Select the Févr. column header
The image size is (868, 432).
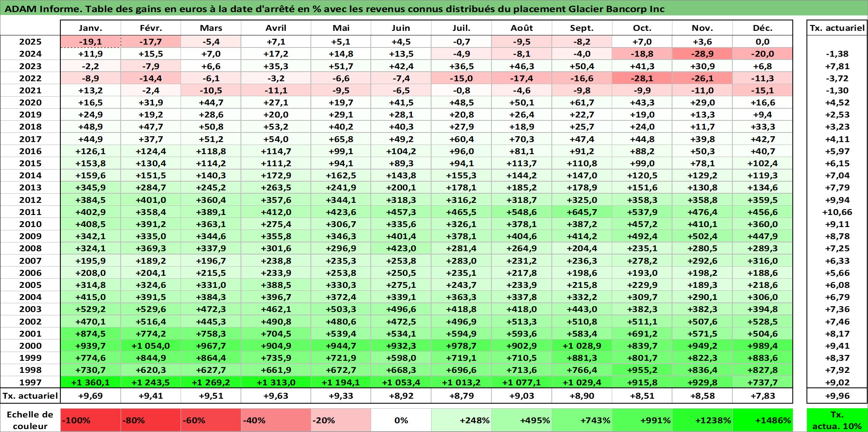pos(151,28)
